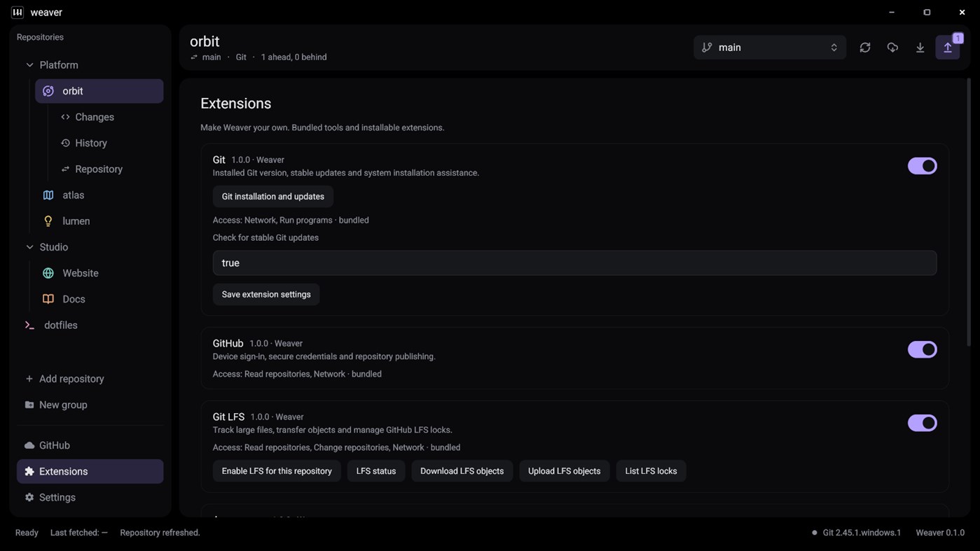Select the Website repository
The image size is (980, 551).
click(x=99, y=273)
